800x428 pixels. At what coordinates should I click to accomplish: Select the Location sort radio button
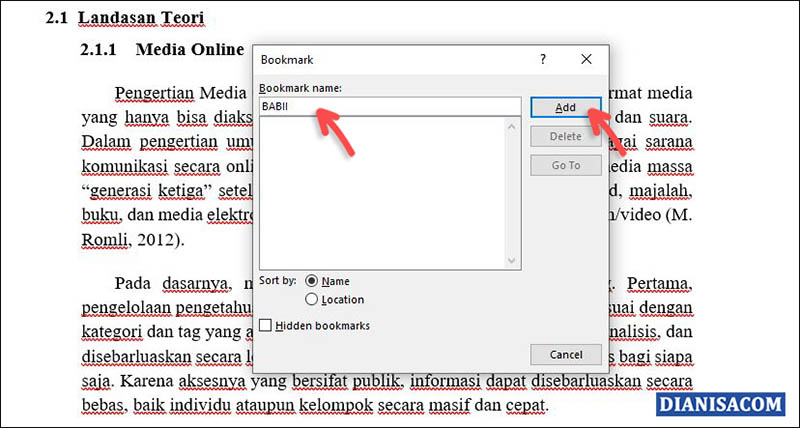(311, 299)
